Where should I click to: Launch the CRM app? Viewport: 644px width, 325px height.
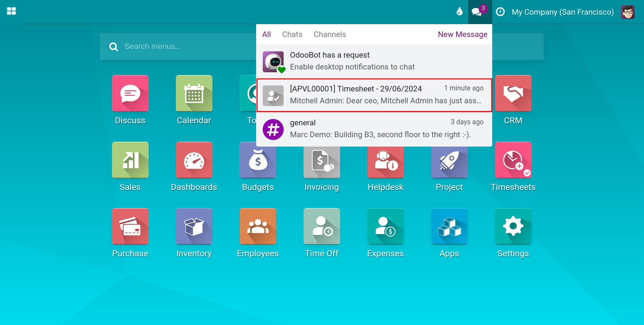(x=513, y=93)
